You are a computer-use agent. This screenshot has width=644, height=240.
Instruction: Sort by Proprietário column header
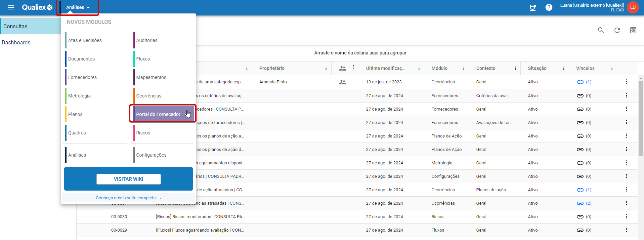[x=272, y=68]
